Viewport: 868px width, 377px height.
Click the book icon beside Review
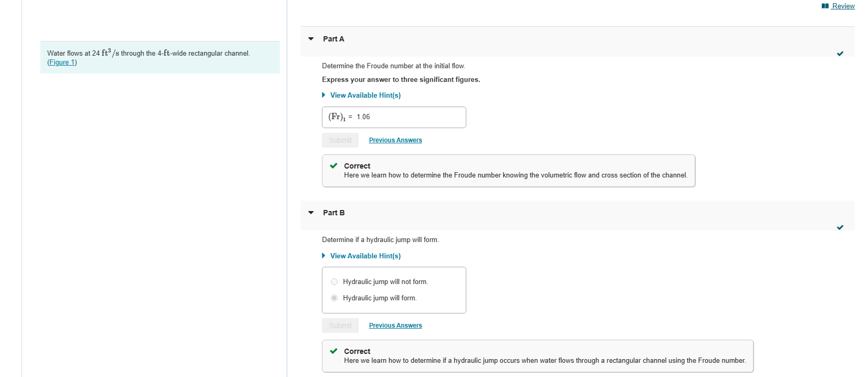(x=825, y=6)
